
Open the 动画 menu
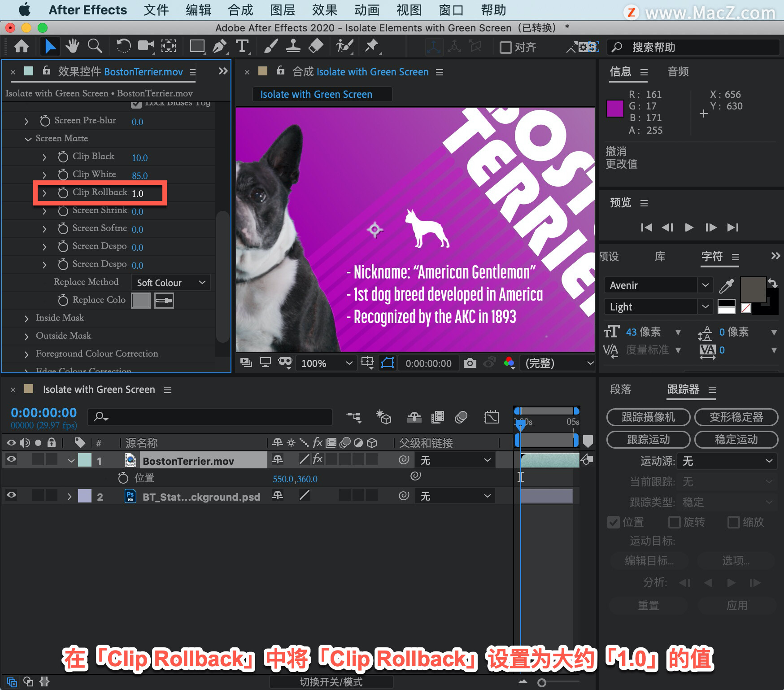tap(367, 10)
